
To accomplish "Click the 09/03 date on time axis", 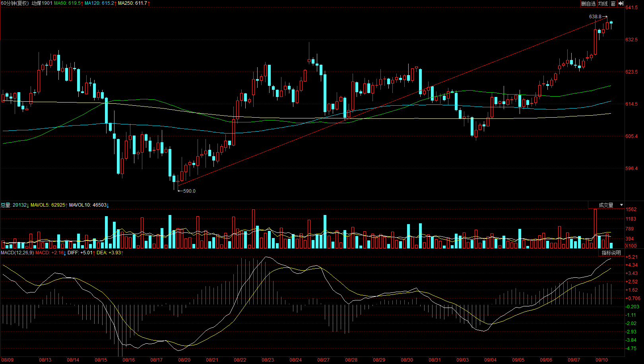I will (x=462, y=360).
